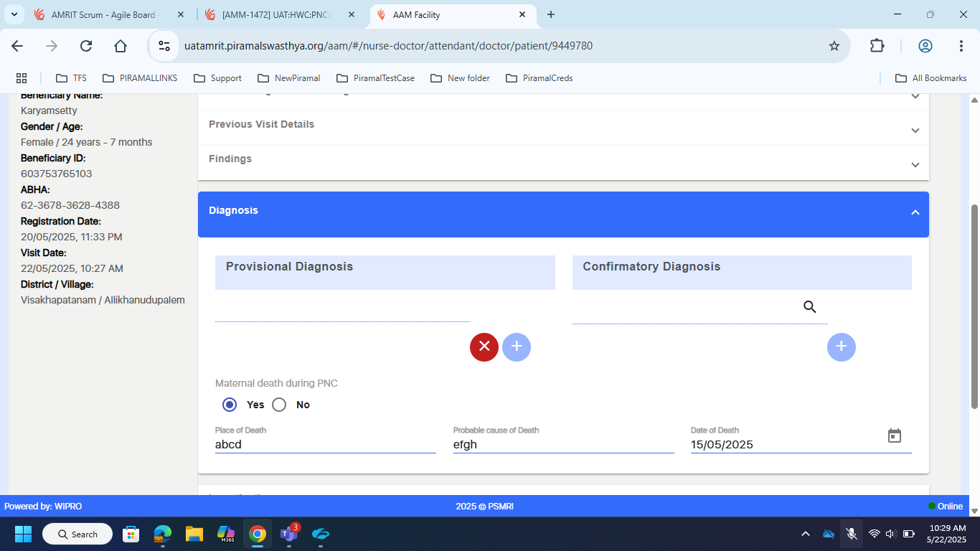
Task: Open the Date of Death calendar picker
Action: tap(895, 435)
